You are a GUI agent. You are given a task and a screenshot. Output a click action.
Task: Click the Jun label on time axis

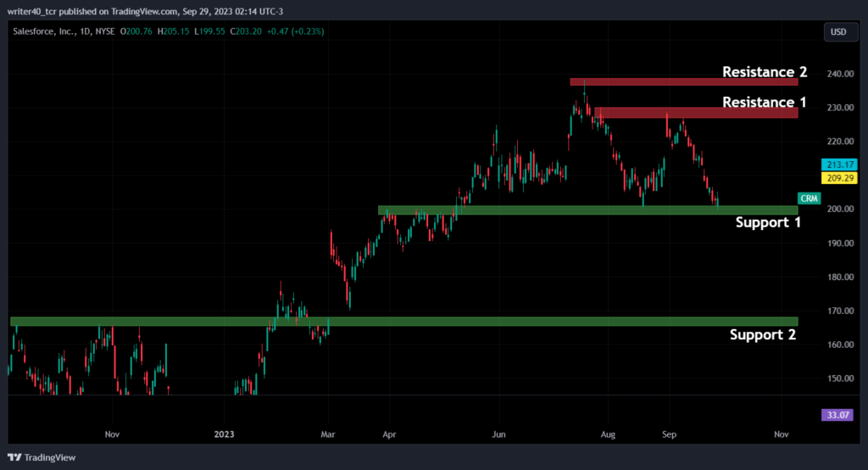point(498,434)
